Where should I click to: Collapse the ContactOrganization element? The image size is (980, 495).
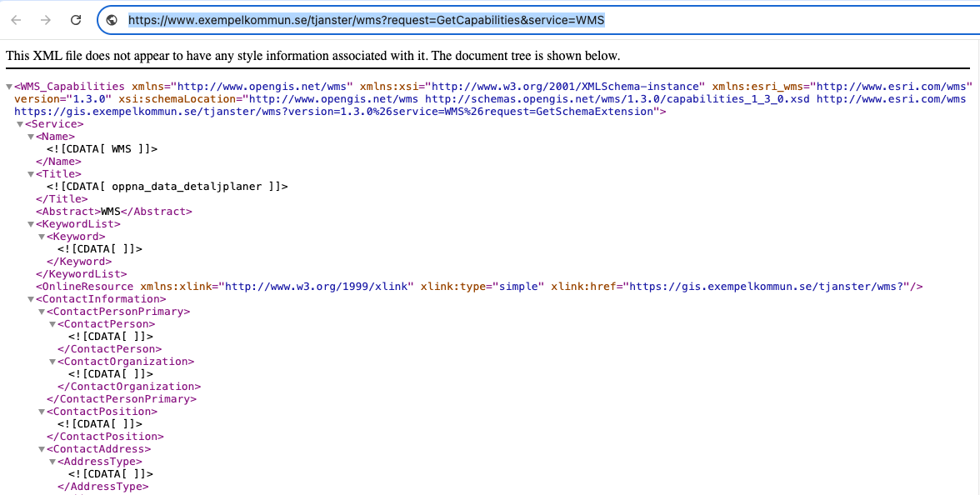(52, 362)
